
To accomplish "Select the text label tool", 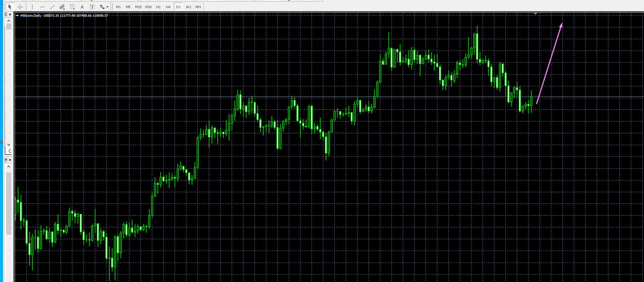I will point(92,7).
